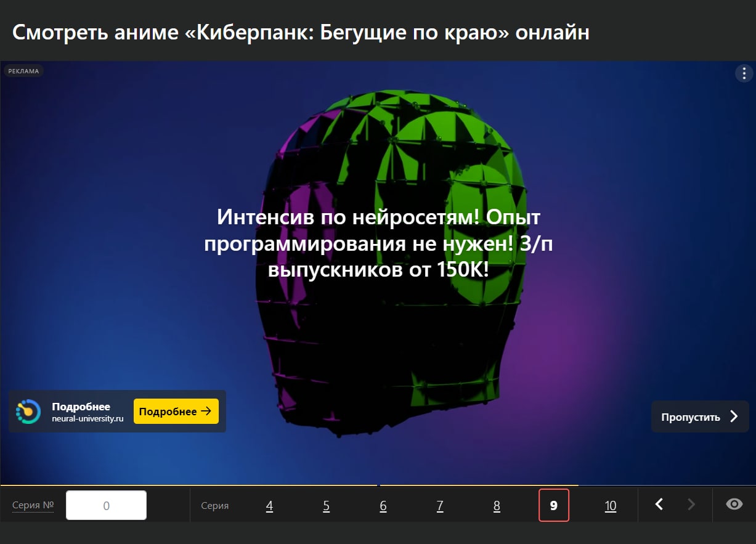Select the highlighted episode 9

point(553,505)
